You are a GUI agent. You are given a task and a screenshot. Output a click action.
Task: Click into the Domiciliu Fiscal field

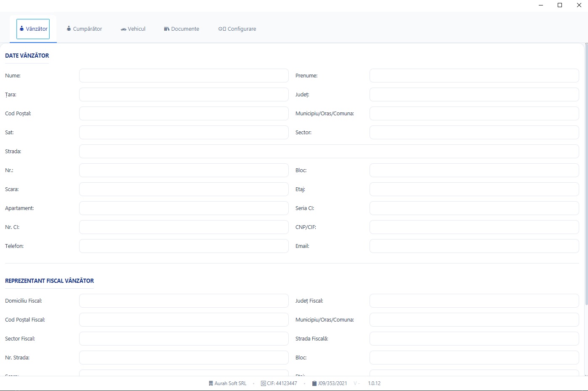[184, 301]
